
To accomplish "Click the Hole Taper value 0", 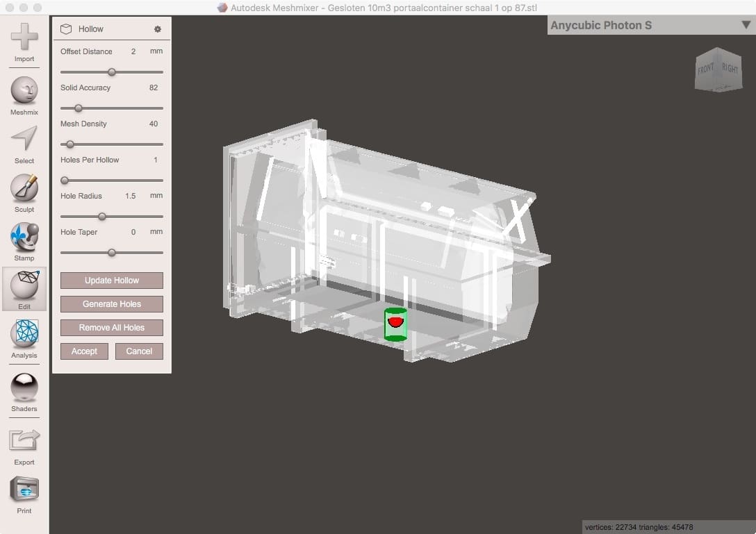I will (x=133, y=233).
